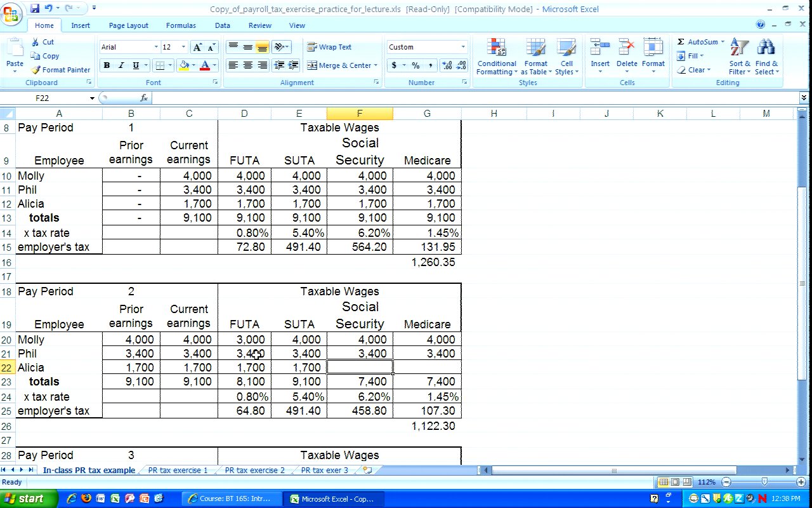Click the Sort & Filter icon
812x508 pixels.
(x=739, y=48)
